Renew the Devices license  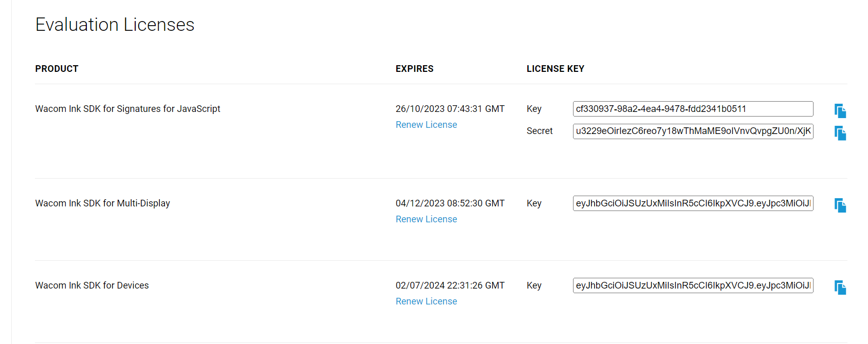[426, 301]
